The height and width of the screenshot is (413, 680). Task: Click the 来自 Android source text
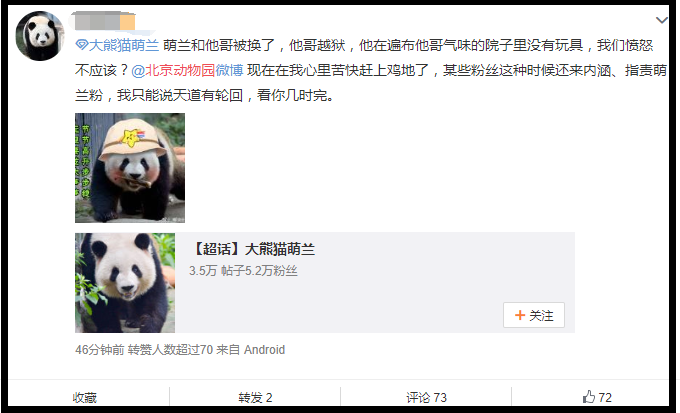[250, 350]
